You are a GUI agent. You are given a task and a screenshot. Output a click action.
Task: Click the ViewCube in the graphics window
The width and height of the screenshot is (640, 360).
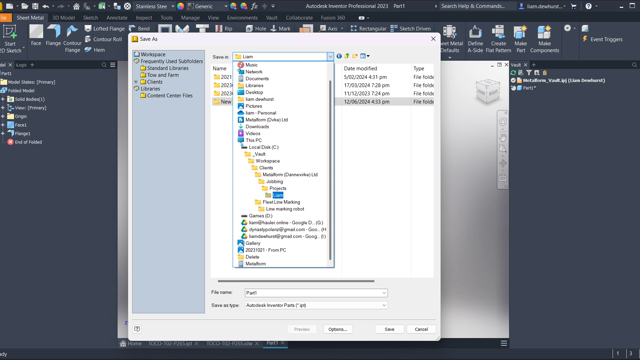(x=487, y=91)
